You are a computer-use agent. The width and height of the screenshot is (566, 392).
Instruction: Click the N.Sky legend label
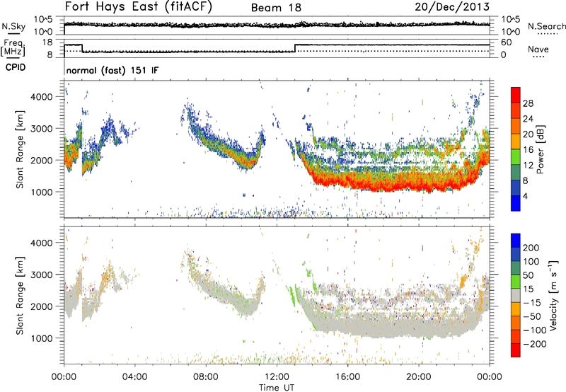[x=13, y=26]
